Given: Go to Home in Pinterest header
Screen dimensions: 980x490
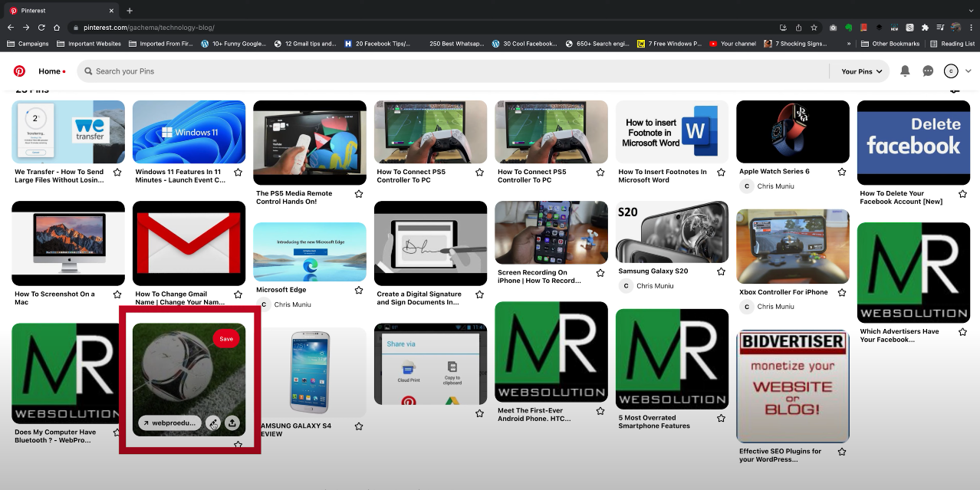Looking at the screenshot, I should pos(50,71).
